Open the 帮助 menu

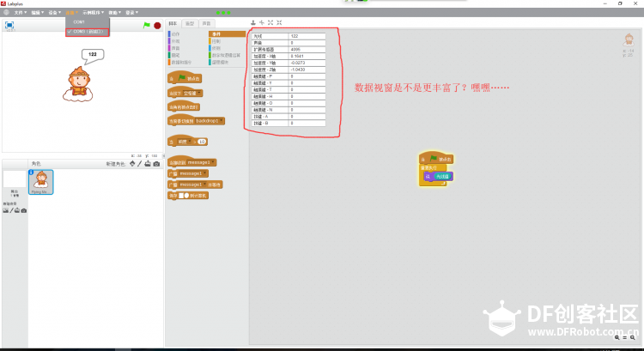point(114,13)
